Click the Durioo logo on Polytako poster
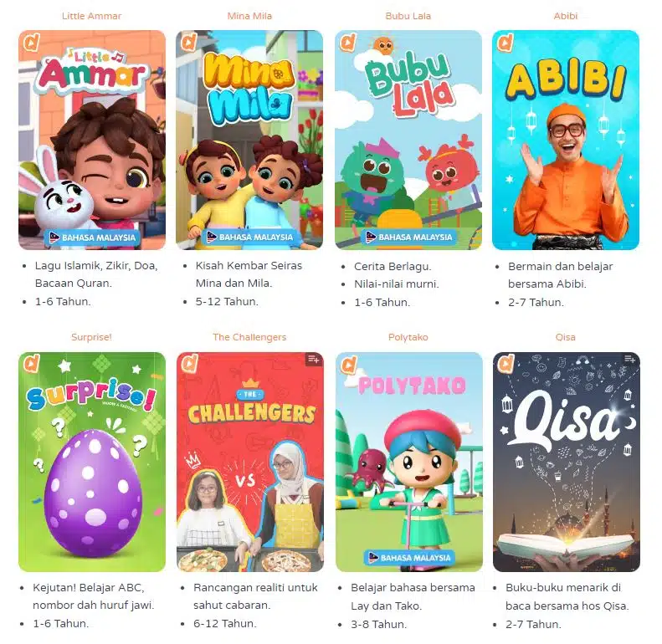The height and width of the screenshot is (644, 662). point(349,365)
